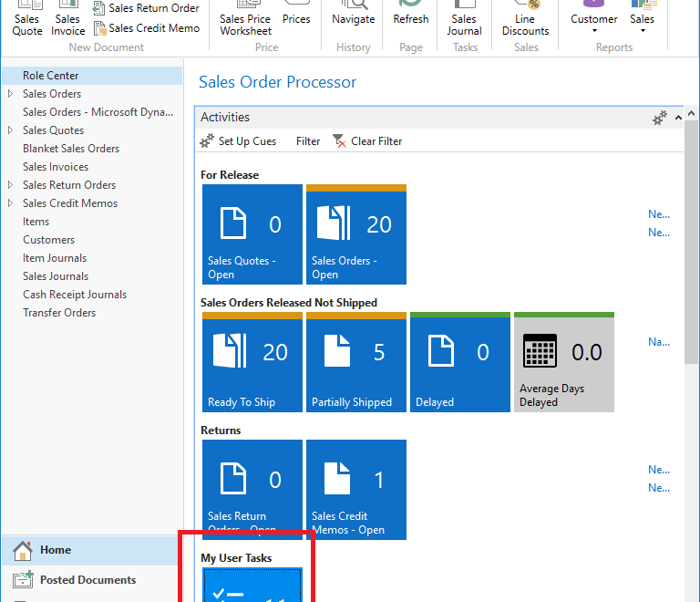This screenshot has width=700, height=602.
Task: Open the Partially Shipped cue tile
Action: 356,362
